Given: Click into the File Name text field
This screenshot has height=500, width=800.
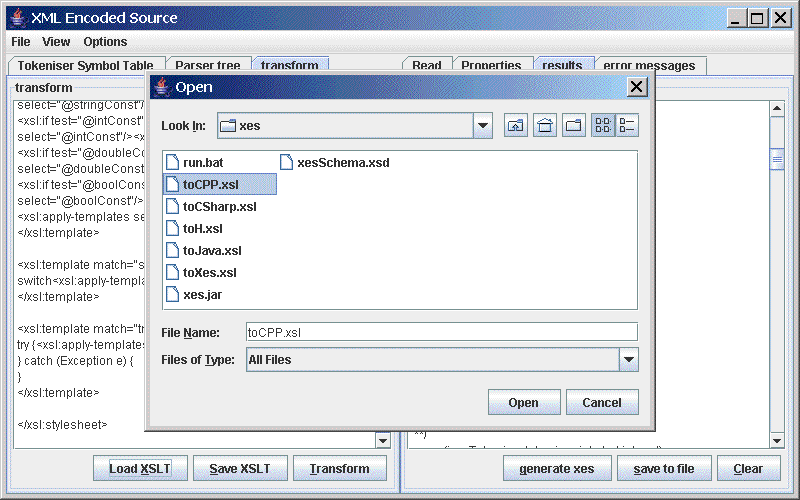Looking at the screenshot, I should click(x=441, y=332).
